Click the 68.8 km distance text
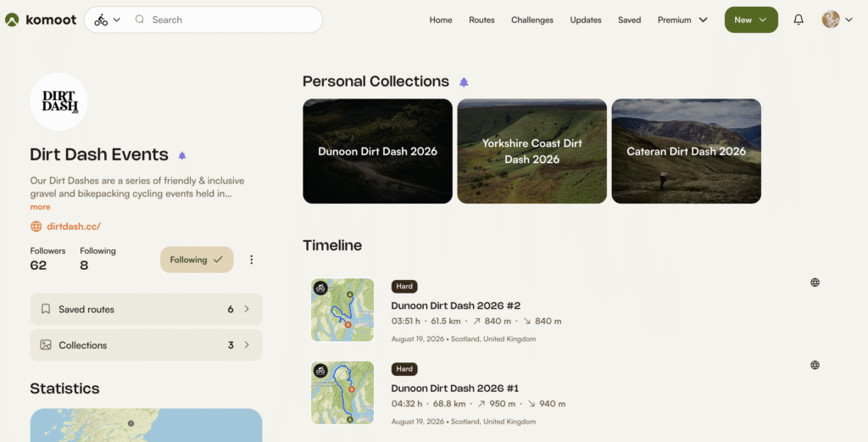The image size is (868, 442). pyautogui.click(x=451, y=404)
